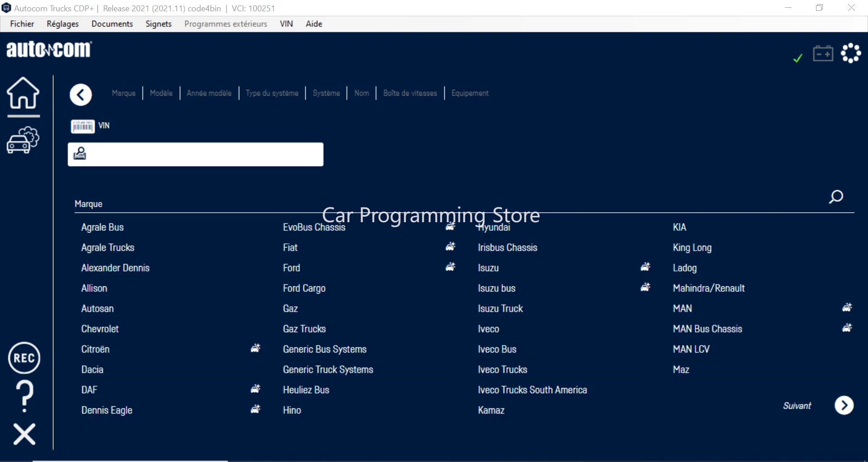Start recording with REC button
868x462 pixels.
click(24, 358)
